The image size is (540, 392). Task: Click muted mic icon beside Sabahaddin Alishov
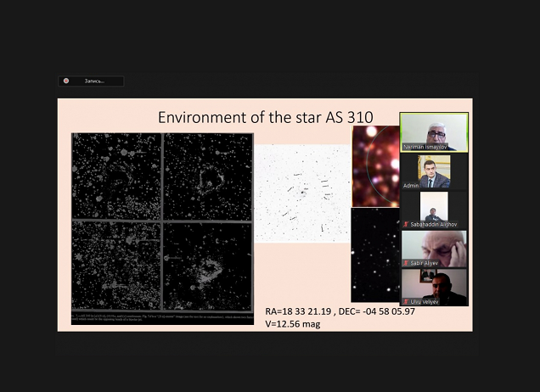tap(405, 223)
